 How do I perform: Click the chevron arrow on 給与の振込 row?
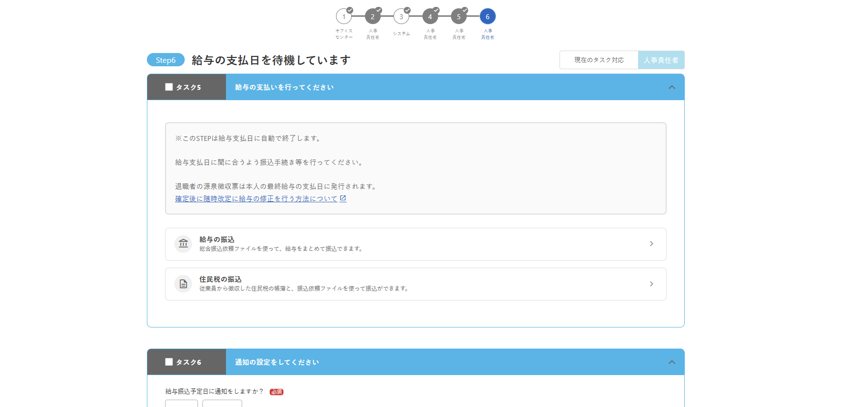click(x=651, y=244)
